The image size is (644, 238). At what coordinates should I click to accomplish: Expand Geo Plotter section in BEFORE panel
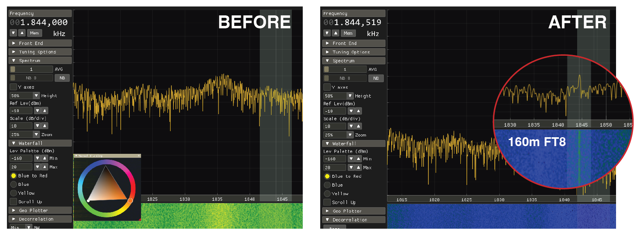pos(40,210)
